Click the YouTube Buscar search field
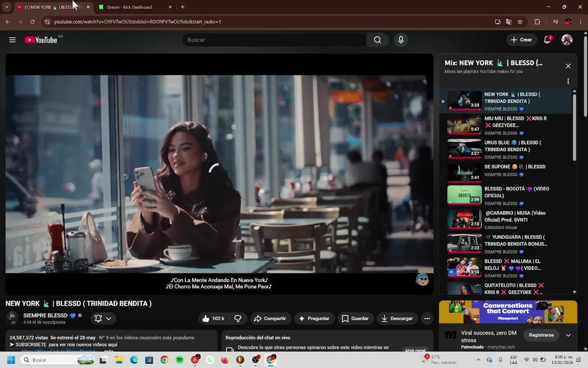The image size is (588, 368). click(275, 40)
